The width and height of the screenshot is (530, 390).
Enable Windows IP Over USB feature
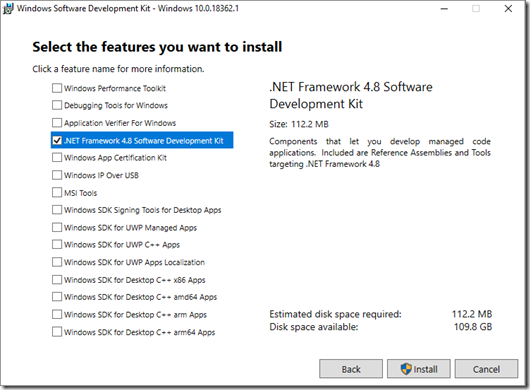pyautogui.click(x=57, y=175)
